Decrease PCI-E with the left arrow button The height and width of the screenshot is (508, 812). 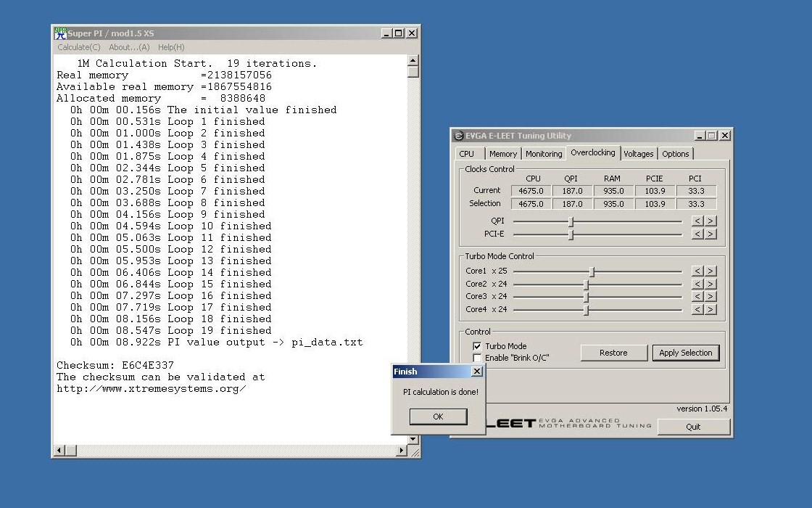tap(697, 234)
